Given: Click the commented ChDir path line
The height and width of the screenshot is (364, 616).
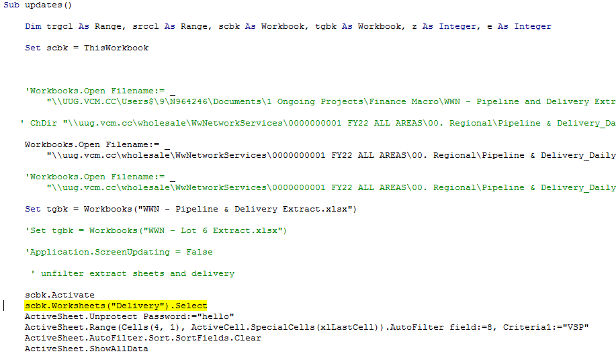Looking at the screenshot, I should click(318, 124).
